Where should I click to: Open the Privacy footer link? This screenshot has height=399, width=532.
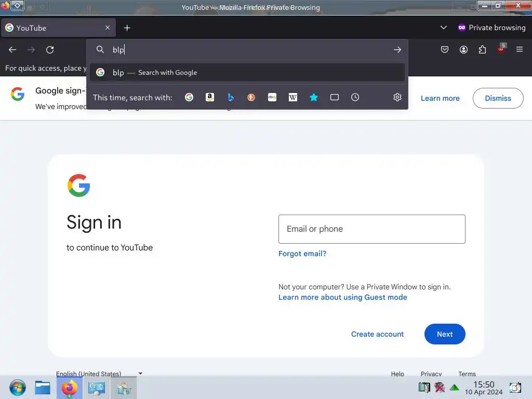[431, 374]
